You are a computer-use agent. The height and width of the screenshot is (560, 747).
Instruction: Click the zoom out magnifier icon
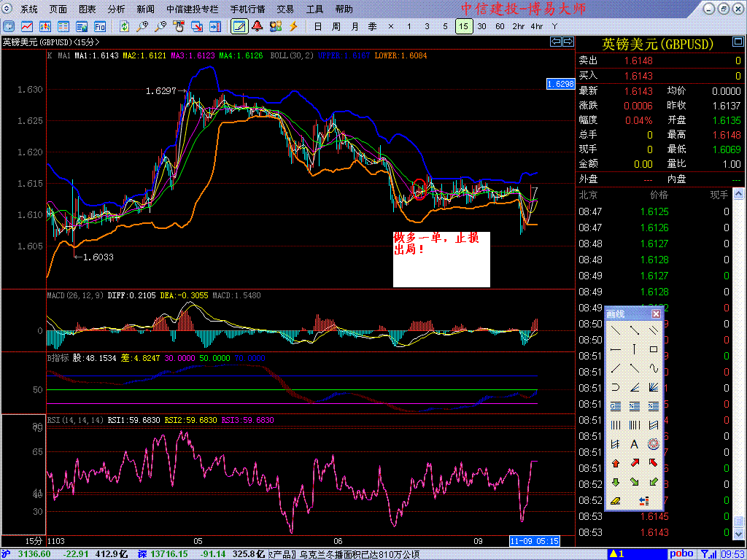tap(160, 26)
